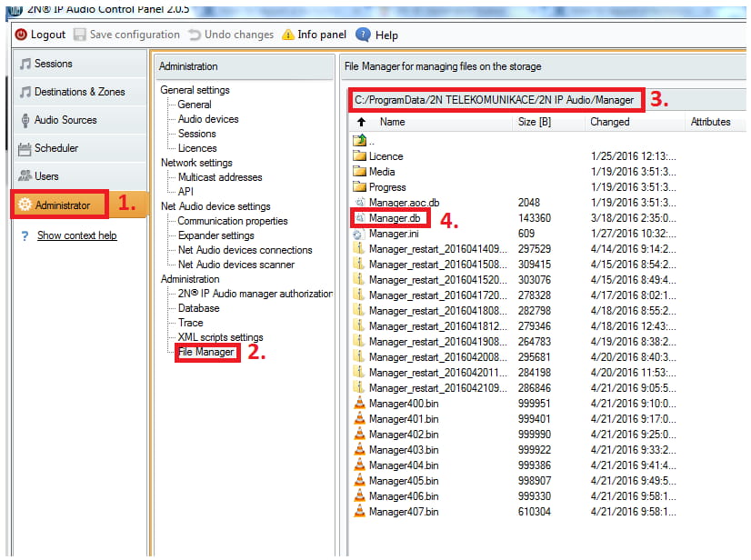The image size is (751, 560).
Task: Select Audio devices tree item
Action: coord(208,119)
